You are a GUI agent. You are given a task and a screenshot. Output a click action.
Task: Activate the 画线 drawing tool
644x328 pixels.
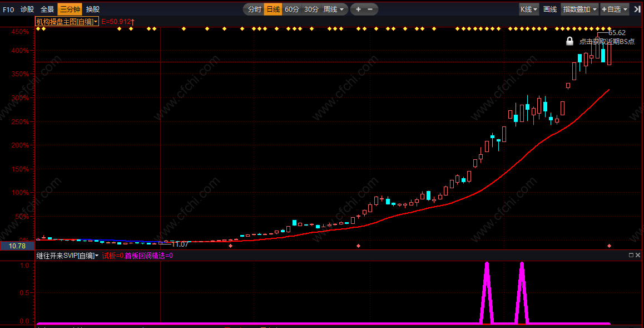550,9
